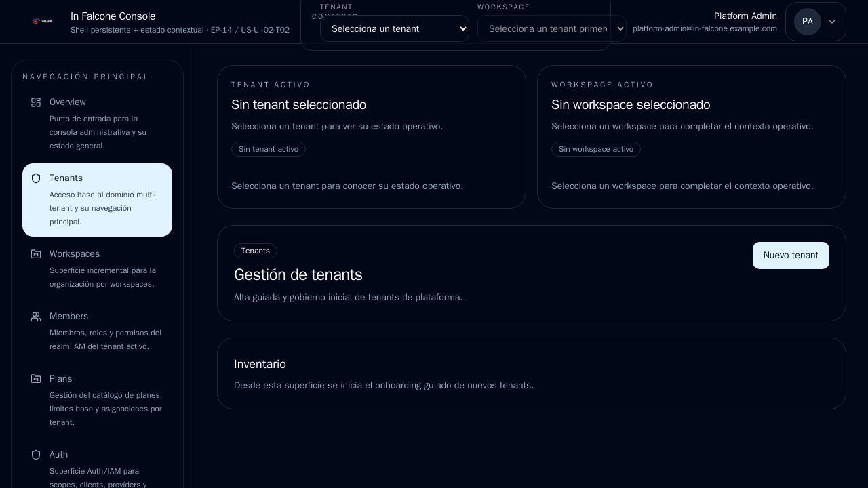The height and width of the screenshot is (488, 868).
Task: Click the Overview grid icon in sidebar
Action: pyautogui.click(x=36, y=102)
